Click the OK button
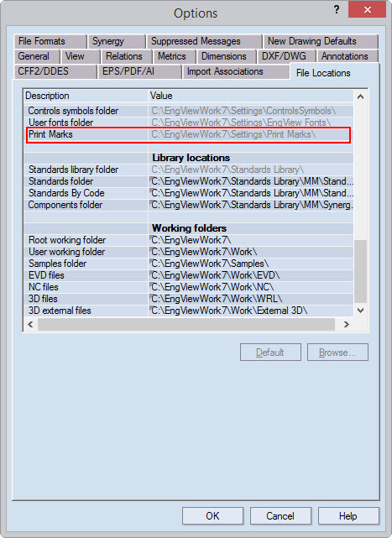392x538 pixels. click(212, 516)
